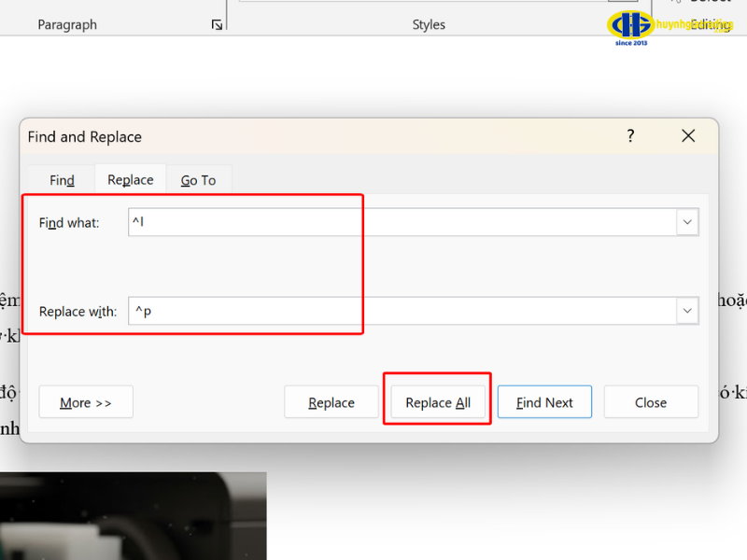This screenshot has height=560, width=747.
Task: Expand the Replace with dropdown arrow
Action: (x=687, y=312)
